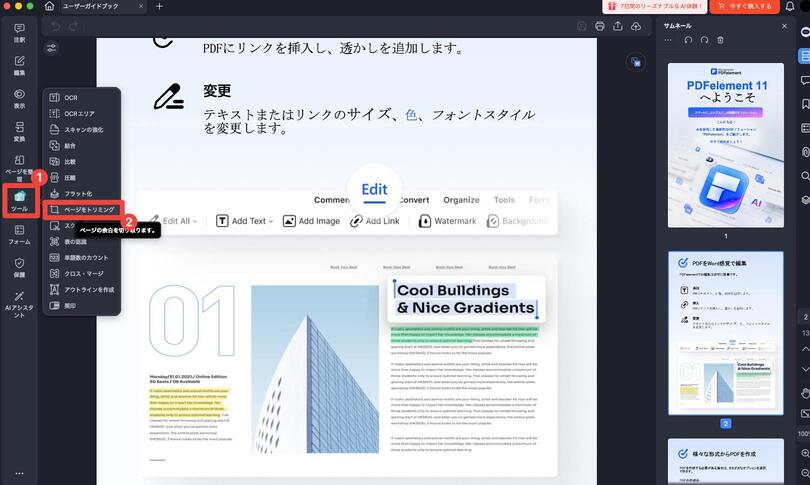
Task: Open the bookmarks panel icon in right strip
Action: (x=805, y=104)
